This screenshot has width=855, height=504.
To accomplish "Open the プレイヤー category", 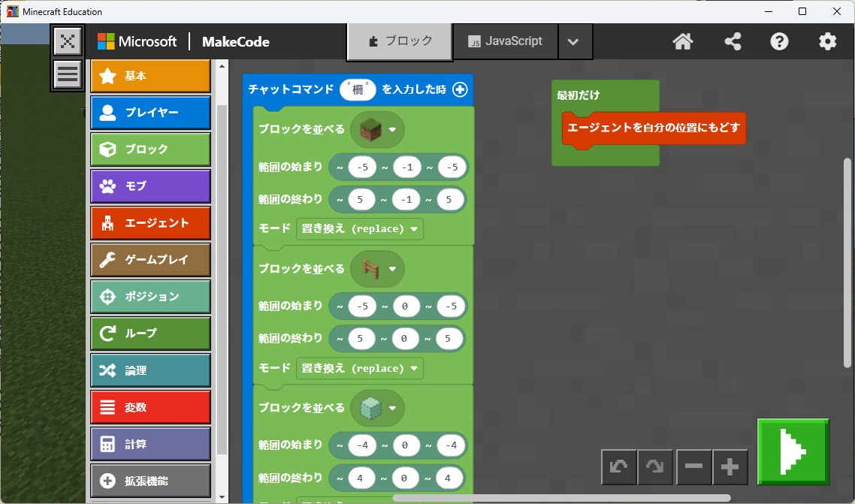I will point(150,112).
